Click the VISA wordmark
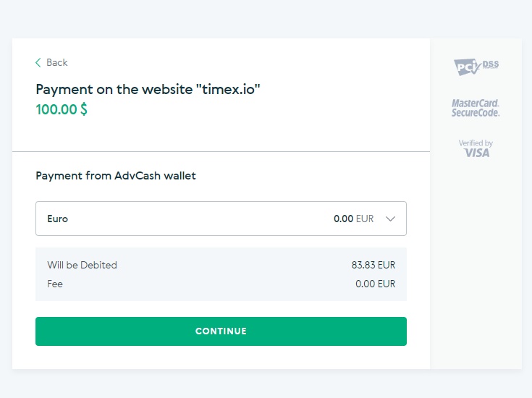The height and width of the screenshot is (398, 532). coord(476,153)
